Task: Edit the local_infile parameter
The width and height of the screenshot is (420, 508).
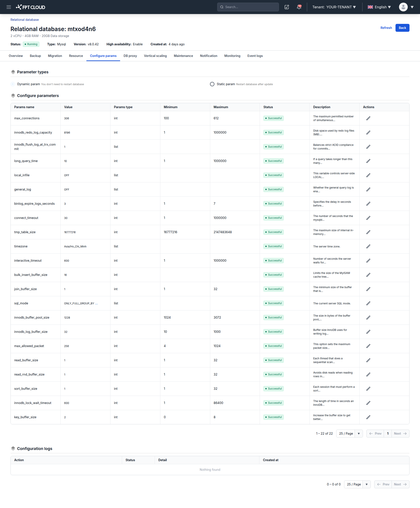Action: (x=368, y=175)
